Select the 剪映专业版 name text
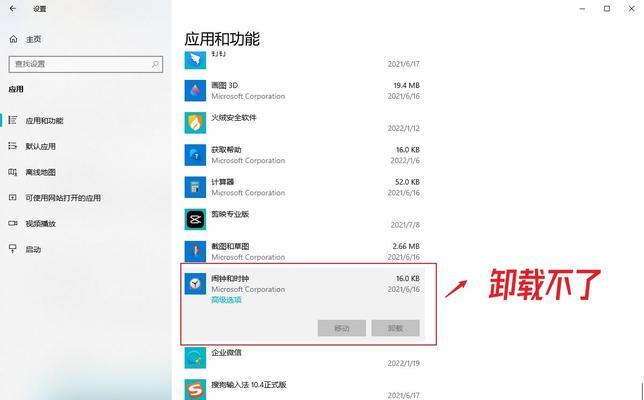The width and height of the screenshot is (644, 400). pos(230,214)
